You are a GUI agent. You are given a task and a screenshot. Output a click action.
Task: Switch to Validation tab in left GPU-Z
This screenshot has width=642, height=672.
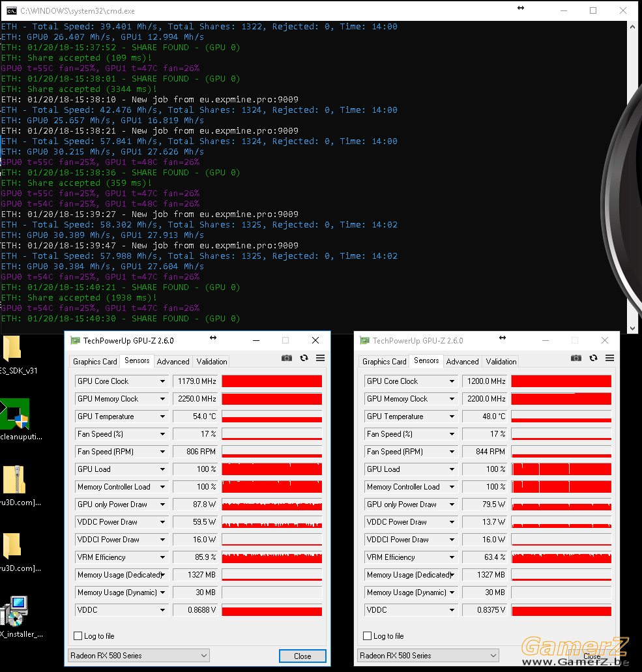pos(212,362)
